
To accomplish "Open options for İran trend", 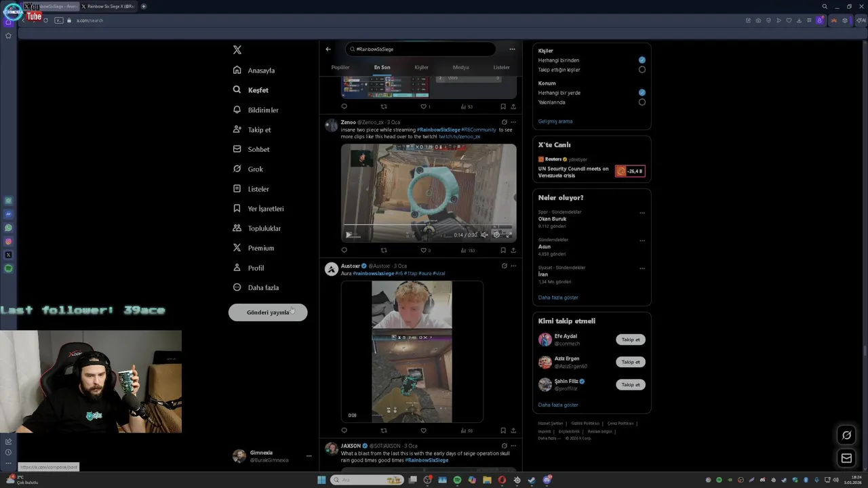I will tap(642, 268).
